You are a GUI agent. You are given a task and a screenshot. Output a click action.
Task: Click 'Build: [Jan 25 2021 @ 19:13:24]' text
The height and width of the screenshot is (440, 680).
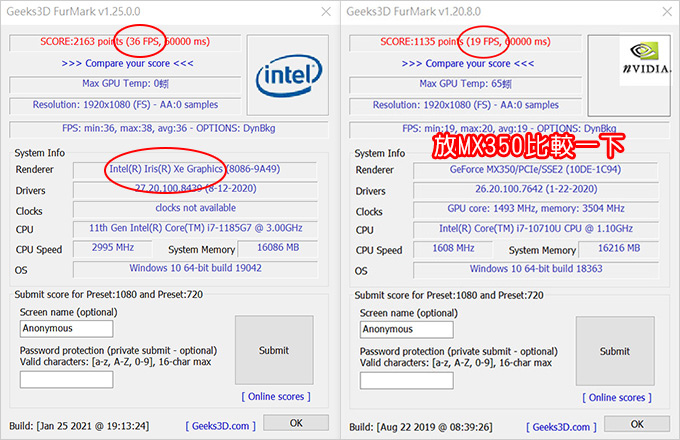(x=79, y=426)
